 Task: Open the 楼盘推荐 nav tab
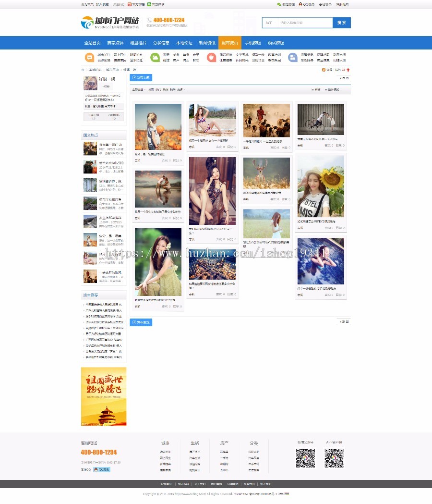coord(138,43)
